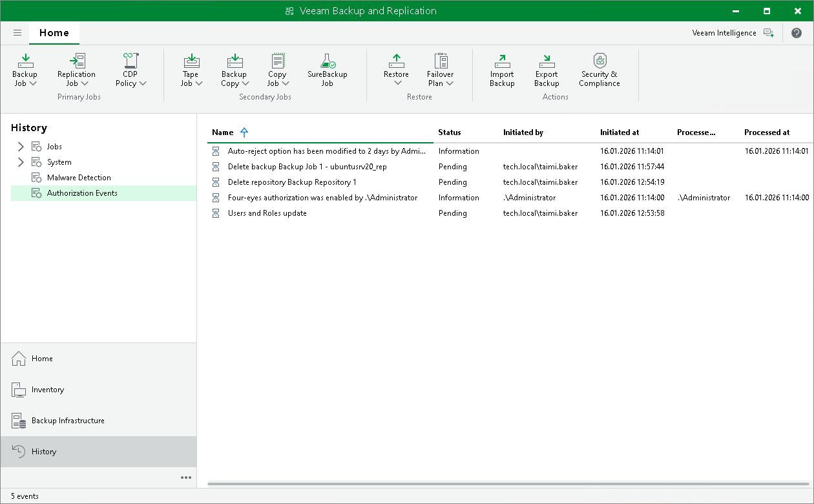Screen dimensions: 814x504
Task: Click the Failover Plan ribbon icon
Action: coord(441,61)
